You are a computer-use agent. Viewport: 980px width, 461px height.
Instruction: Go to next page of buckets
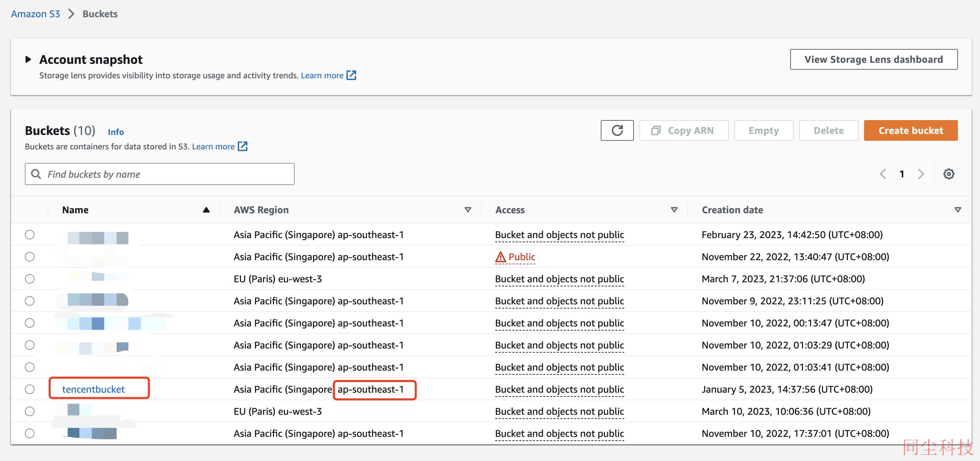[921, 174]
